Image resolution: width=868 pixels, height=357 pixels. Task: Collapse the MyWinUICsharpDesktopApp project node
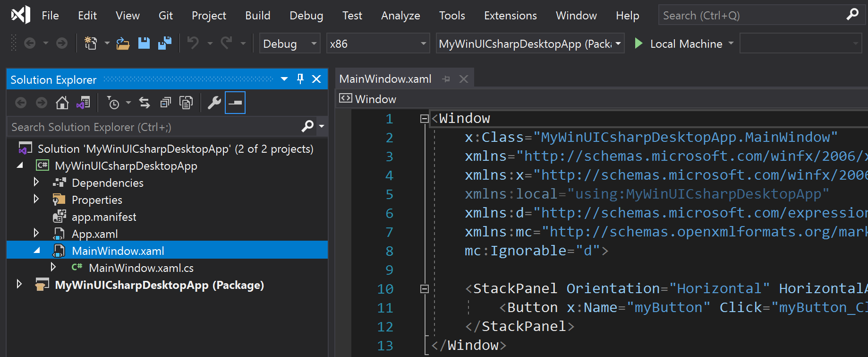coord(20,165)
